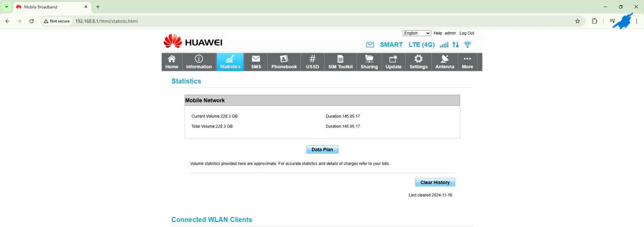Click the Data Plan button
Screen dimensions: 644x227
(323, 150)
